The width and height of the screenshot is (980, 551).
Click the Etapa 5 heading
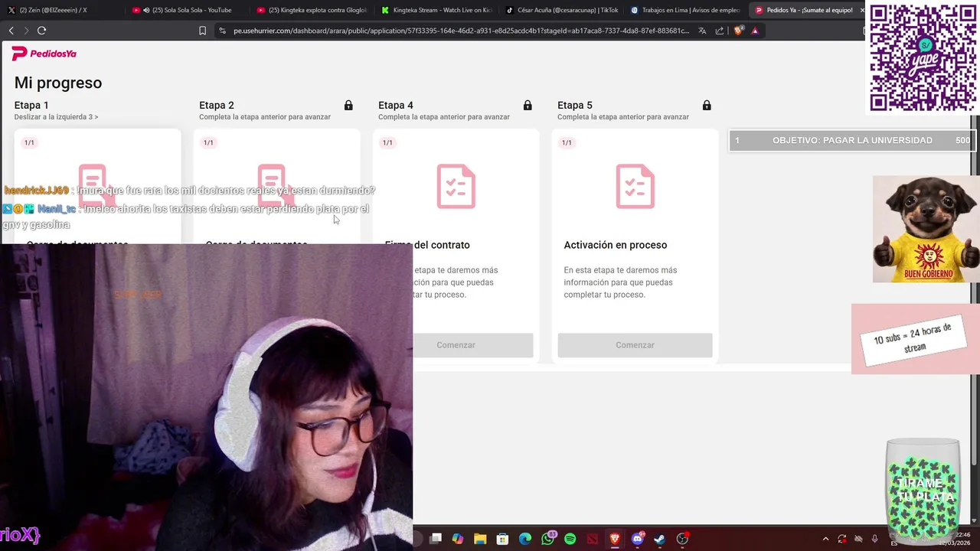575,106
